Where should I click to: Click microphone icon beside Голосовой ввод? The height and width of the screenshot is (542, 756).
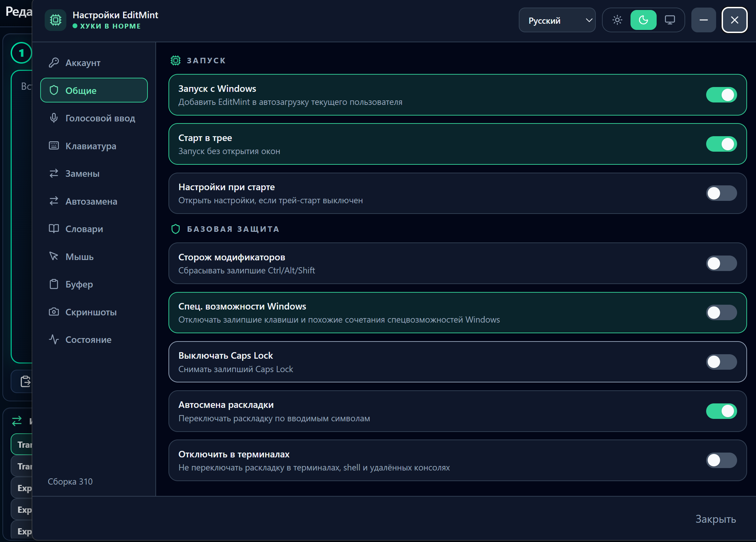pos(54,118)
